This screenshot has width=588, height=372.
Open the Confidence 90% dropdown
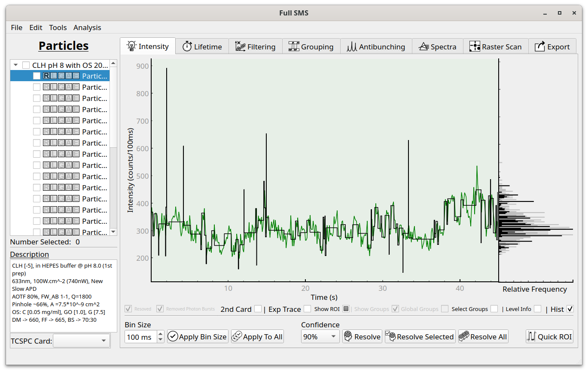320,337
